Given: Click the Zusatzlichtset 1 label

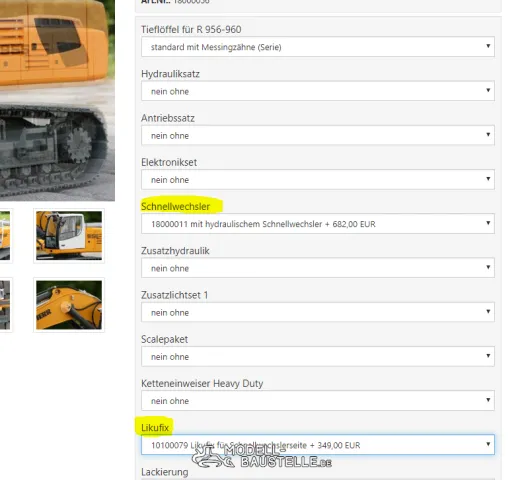Looking at the screenshot, I should (x=174, y=295).
